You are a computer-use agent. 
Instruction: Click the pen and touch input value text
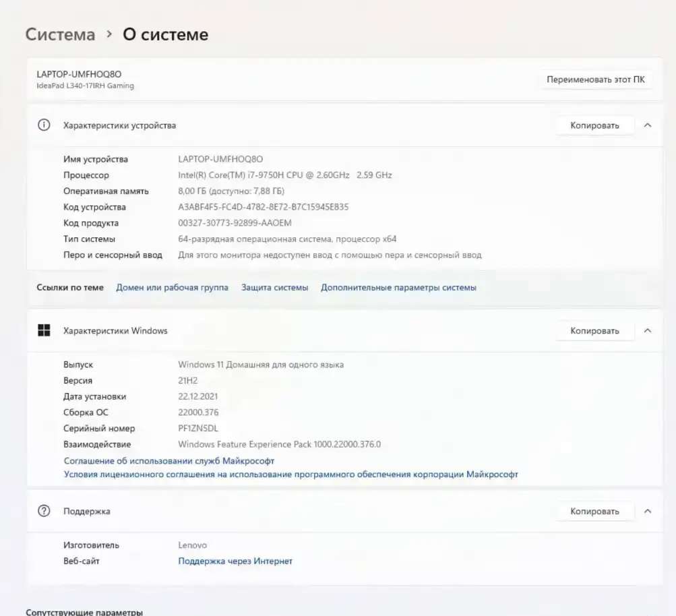330,255
